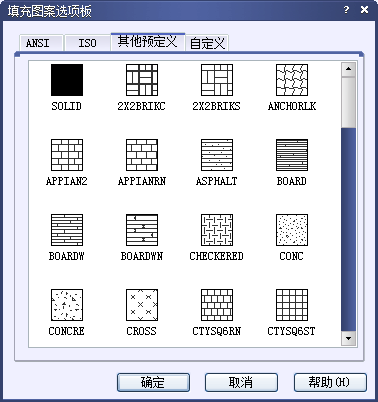378x402 pixels.
Task: Select the APPIANRN pattern icon
Action: pos(142,155)
